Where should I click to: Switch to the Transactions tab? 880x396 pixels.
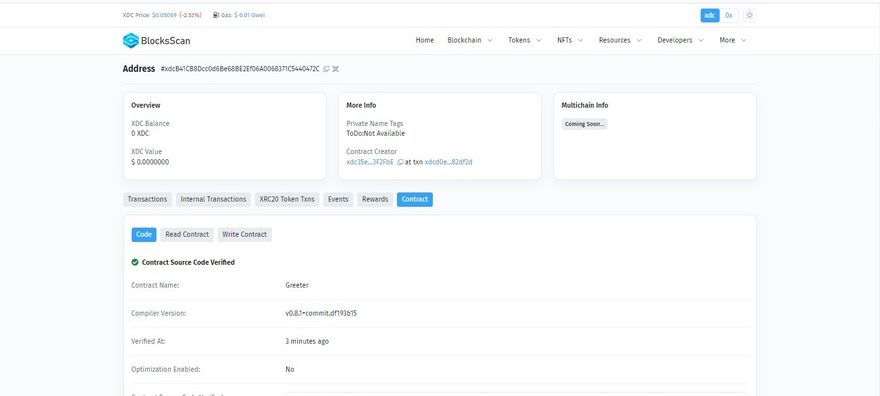(x=147, y=200)
